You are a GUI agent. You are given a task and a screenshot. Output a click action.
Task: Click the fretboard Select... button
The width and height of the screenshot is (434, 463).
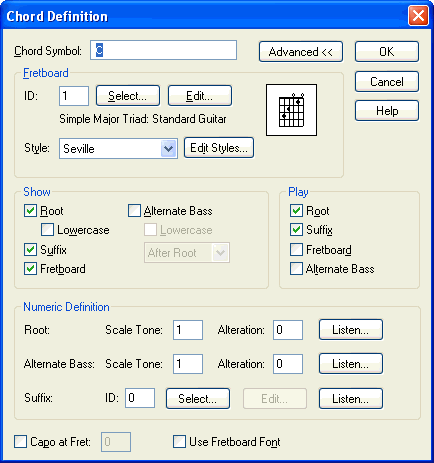[x=128, y=96]
